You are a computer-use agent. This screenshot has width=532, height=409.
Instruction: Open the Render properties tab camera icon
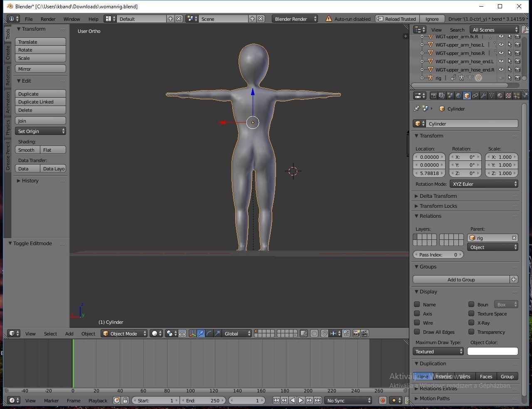(433, 96)
